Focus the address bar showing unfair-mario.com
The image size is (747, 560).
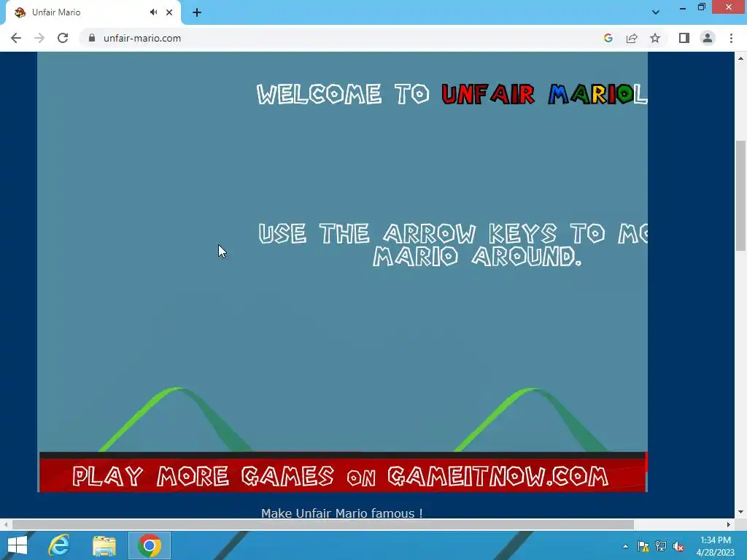click(x=333, y=38)
